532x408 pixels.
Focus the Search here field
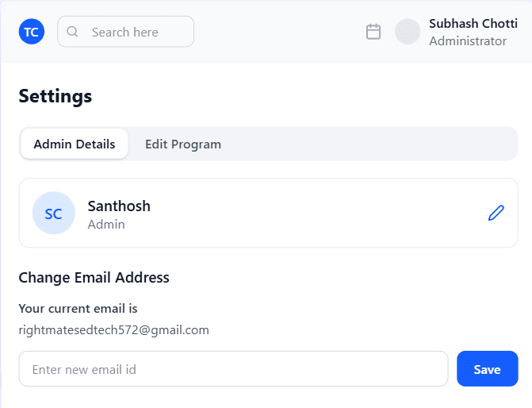(x=135, y=32)
